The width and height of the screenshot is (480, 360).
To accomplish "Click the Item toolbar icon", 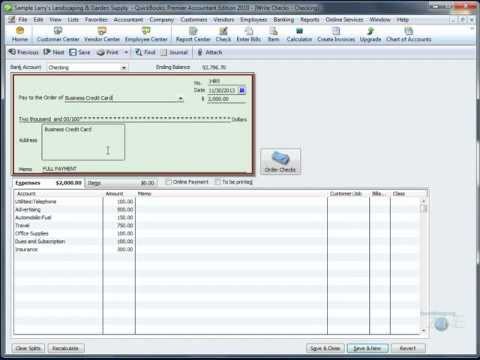I will (x=273, y=35).
